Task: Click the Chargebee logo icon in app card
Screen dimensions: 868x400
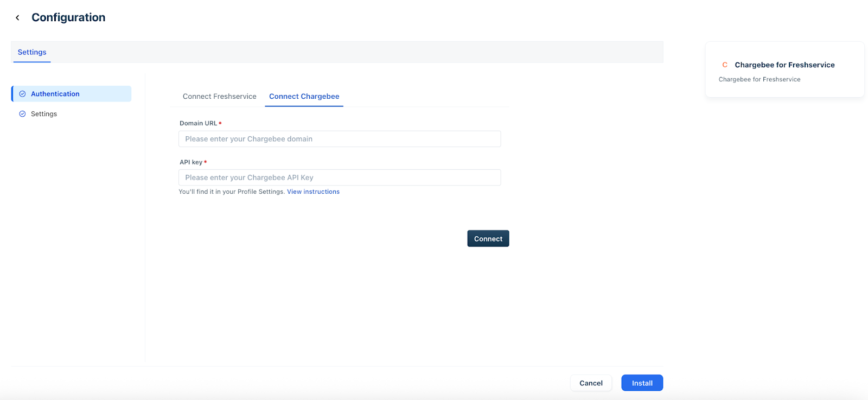Action: click(725, 65)
